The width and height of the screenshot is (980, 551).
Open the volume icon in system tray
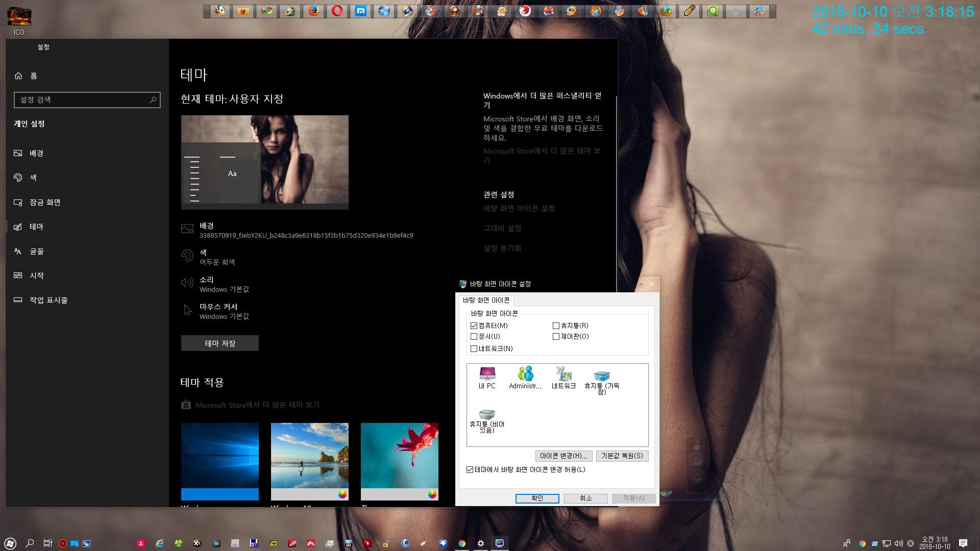tap(899, 543)
